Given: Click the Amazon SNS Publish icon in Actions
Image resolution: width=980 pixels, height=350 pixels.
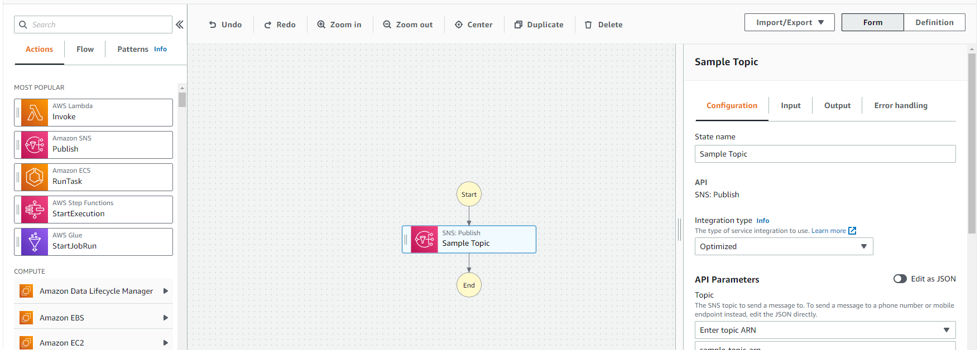Looking at the screenshot, I should (35, 145).
